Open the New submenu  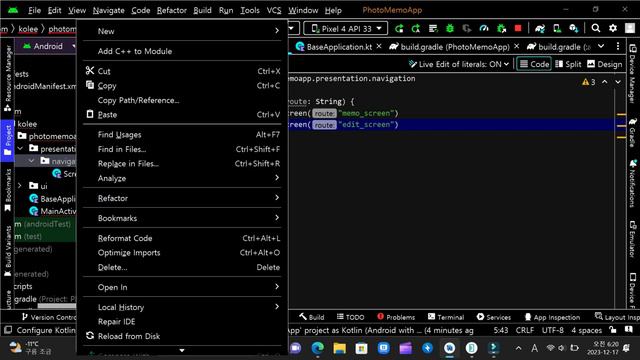coord(182,31)
